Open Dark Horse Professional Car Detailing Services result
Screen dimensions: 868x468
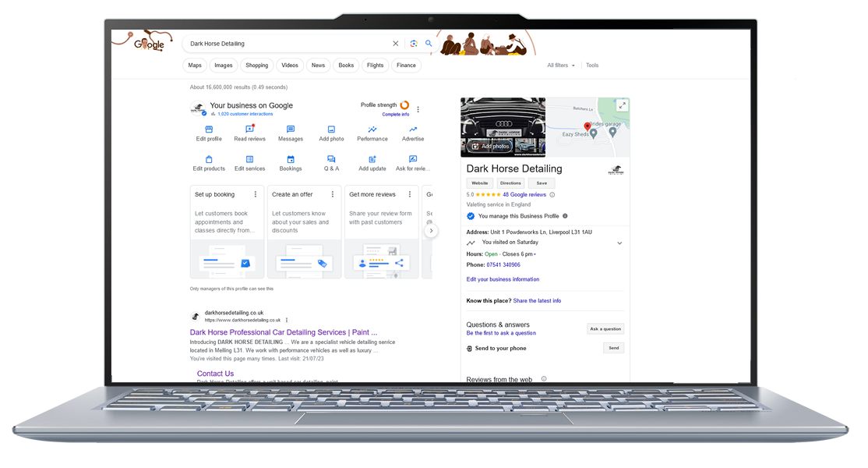284,332
